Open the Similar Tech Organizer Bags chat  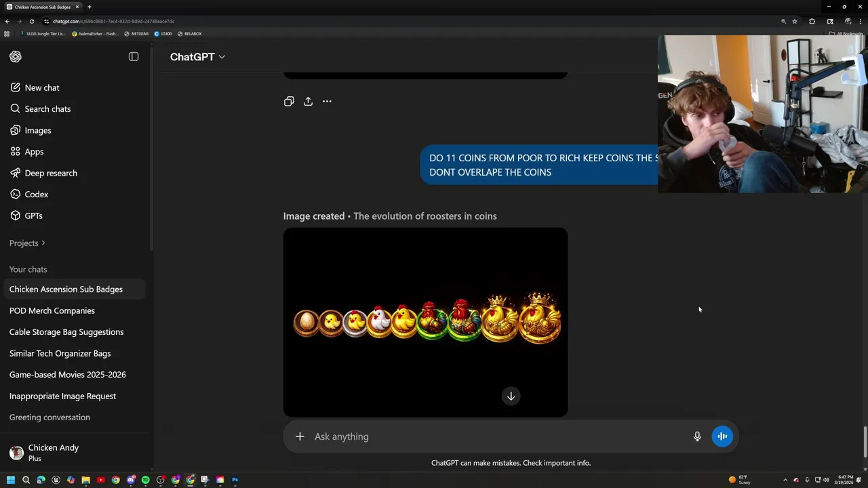[x=75, y=353]
